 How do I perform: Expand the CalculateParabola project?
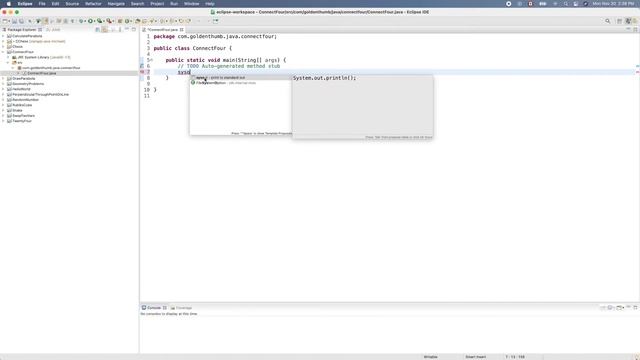3,36
